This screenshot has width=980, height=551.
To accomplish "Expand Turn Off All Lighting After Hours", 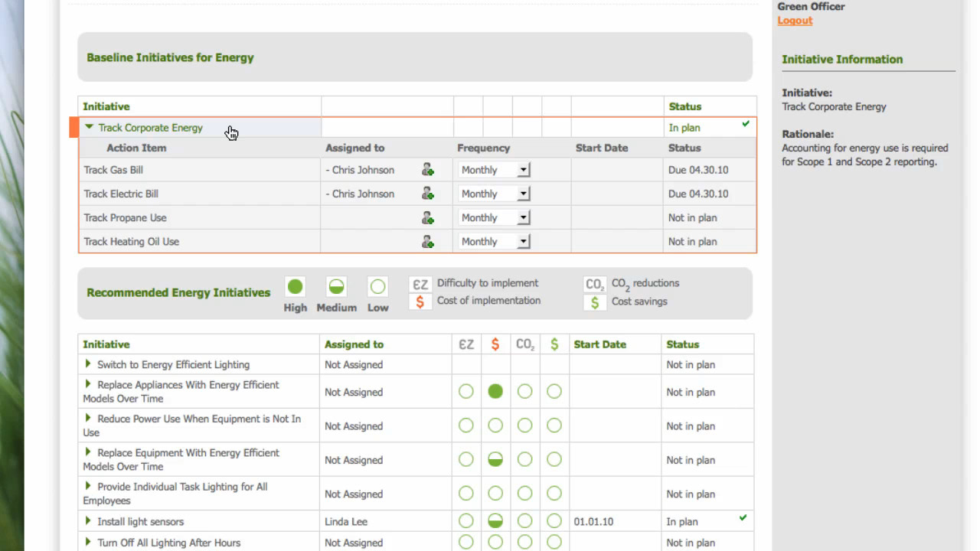I will tap(88, 542).
